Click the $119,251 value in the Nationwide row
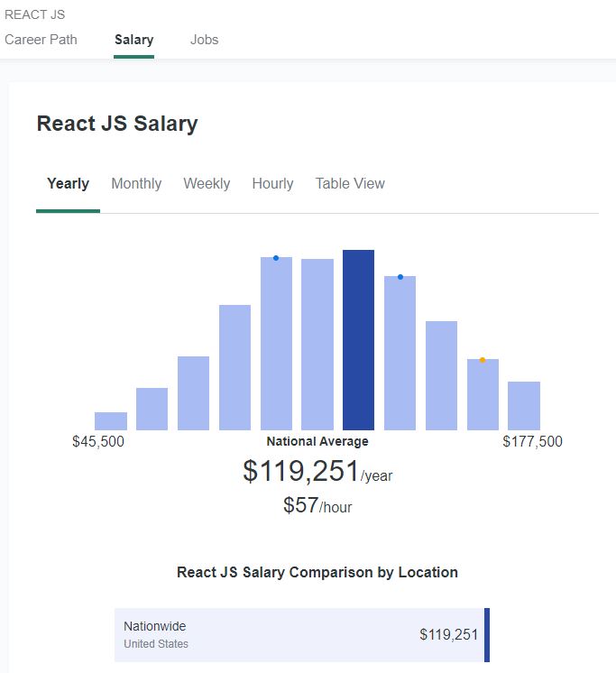Viewport: 616px width, 673px height. click(449, 635)
